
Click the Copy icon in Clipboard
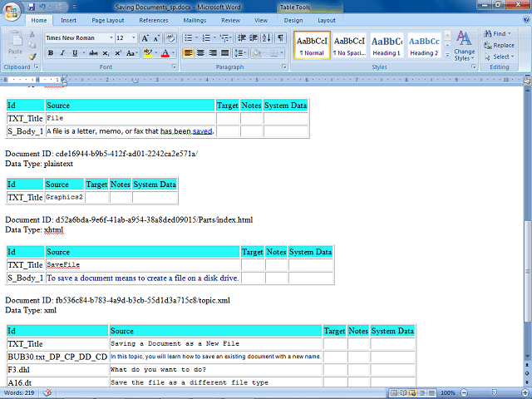[x=32, y=45]
